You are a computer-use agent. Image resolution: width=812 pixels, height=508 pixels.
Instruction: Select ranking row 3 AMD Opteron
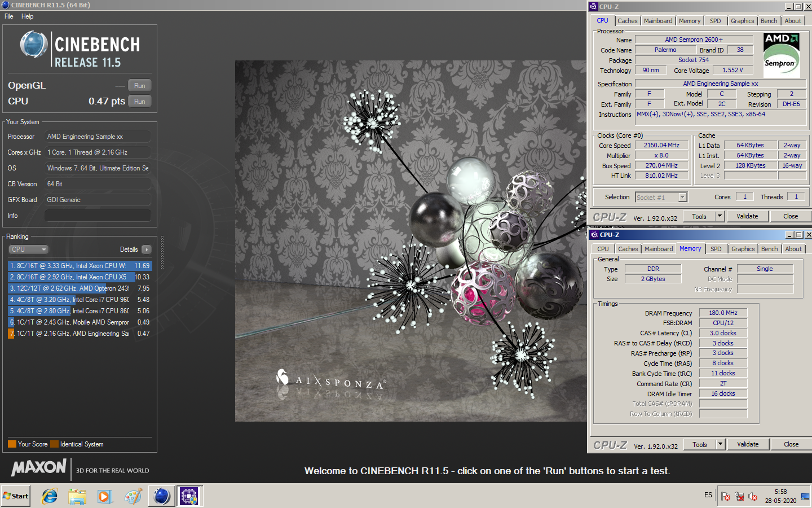(x=80, y=288)
